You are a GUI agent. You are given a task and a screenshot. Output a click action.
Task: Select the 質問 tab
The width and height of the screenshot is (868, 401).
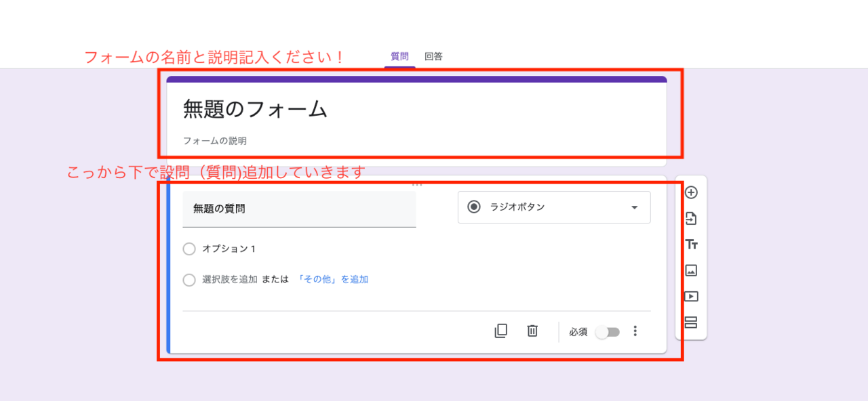click(399, 56)
